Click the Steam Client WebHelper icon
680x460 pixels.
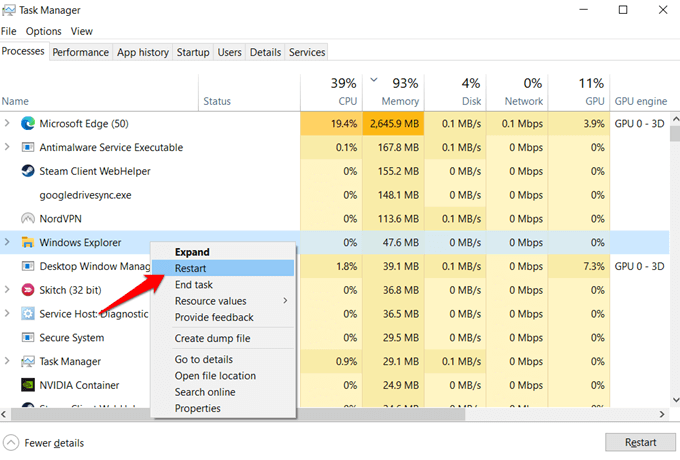(28, 171)
